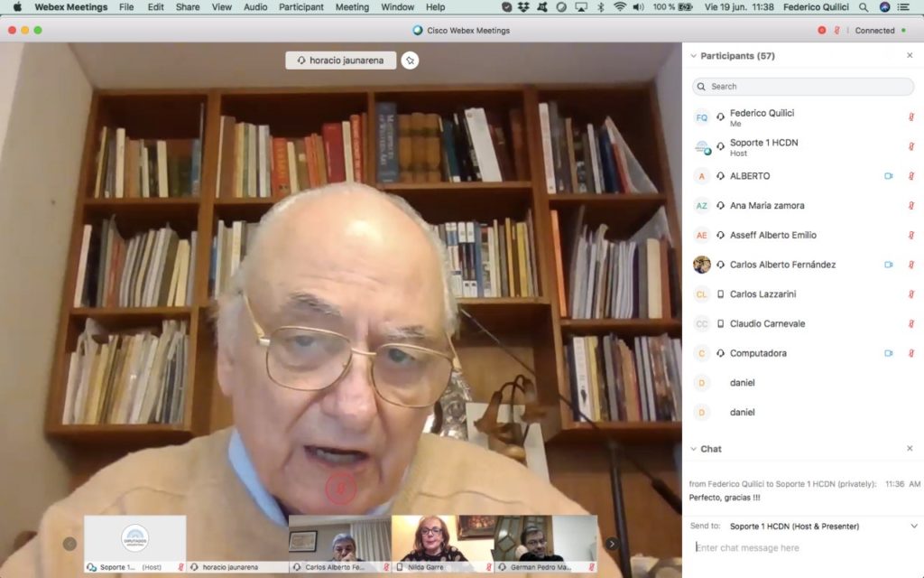This screenshot has height=578, width=924.
Task: Toggle Carlos Alberto Fernández's microphone icon
Action: (x=911, y=265)
